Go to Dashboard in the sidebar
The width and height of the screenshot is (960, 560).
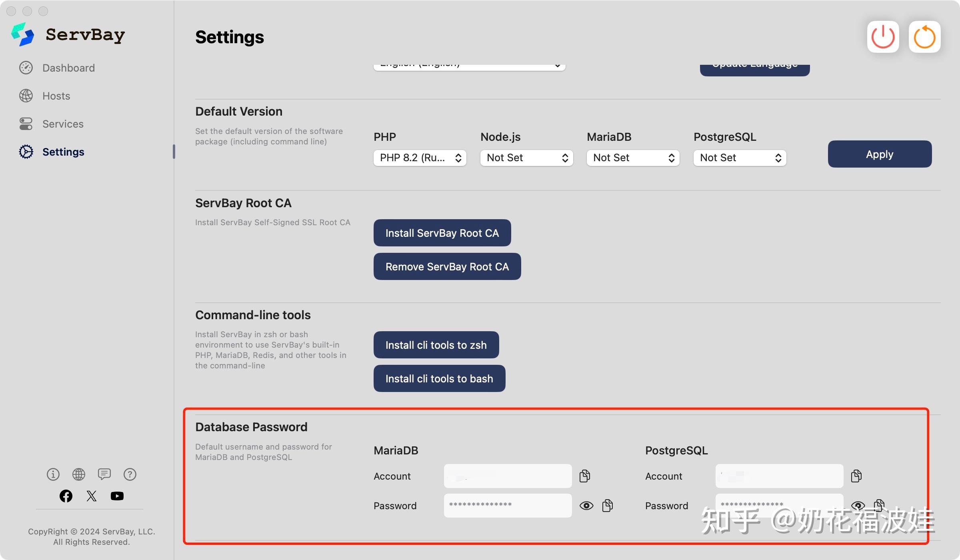(68, 68)
